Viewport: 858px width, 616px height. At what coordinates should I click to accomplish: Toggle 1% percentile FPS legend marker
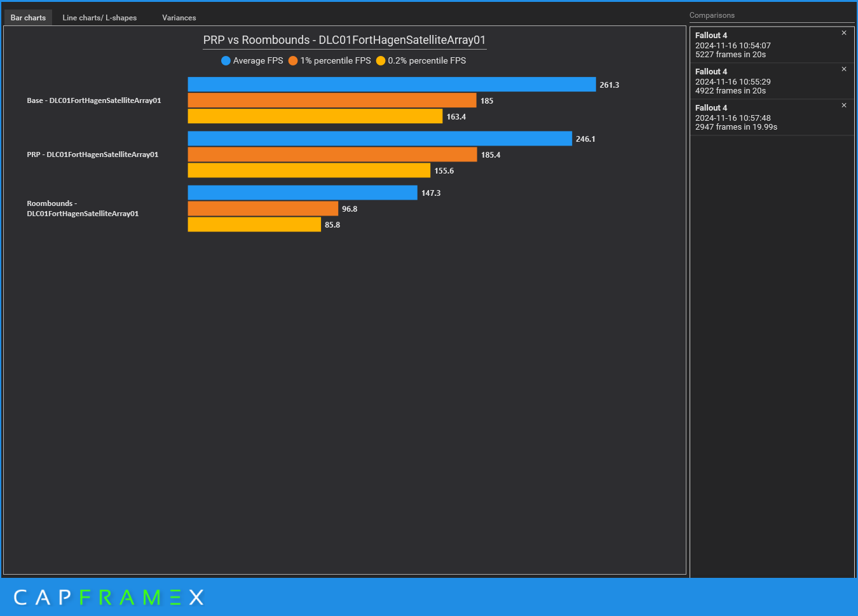[293, 61]
